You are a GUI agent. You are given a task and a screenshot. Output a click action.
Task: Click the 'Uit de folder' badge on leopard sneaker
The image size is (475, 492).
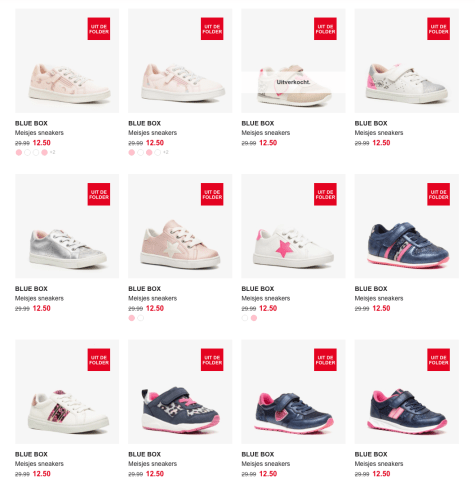click(212, 360)
